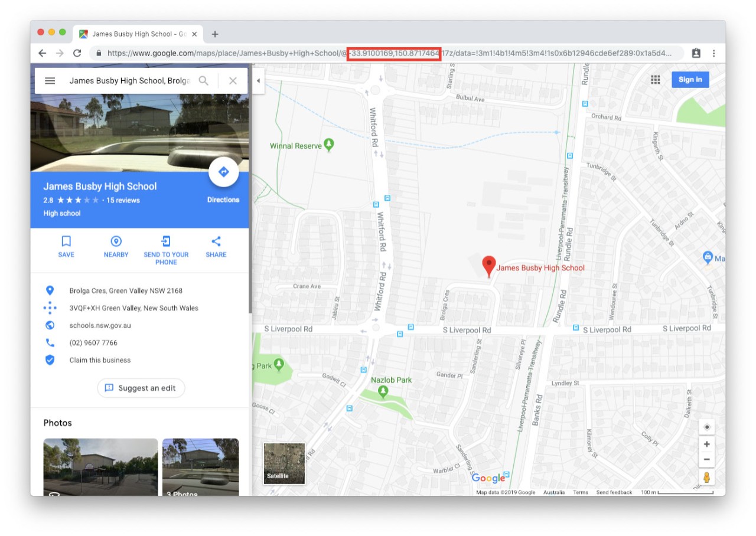Click the phone icon
756x536 pixels.
point(50,342)
